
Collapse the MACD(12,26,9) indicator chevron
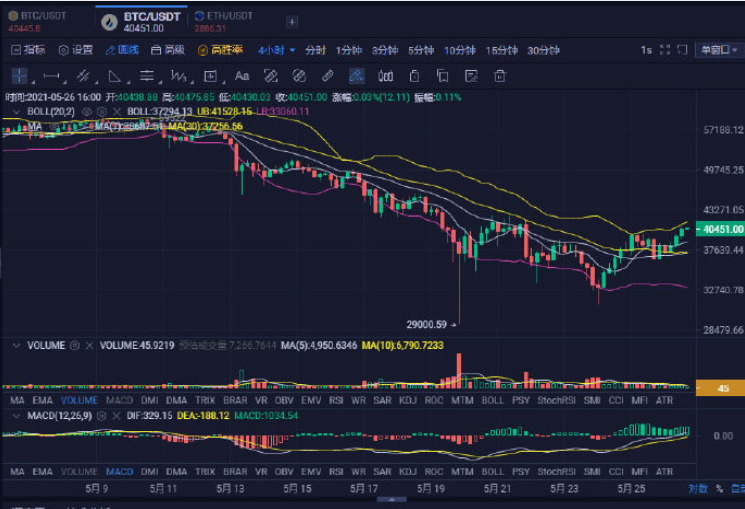16,416
